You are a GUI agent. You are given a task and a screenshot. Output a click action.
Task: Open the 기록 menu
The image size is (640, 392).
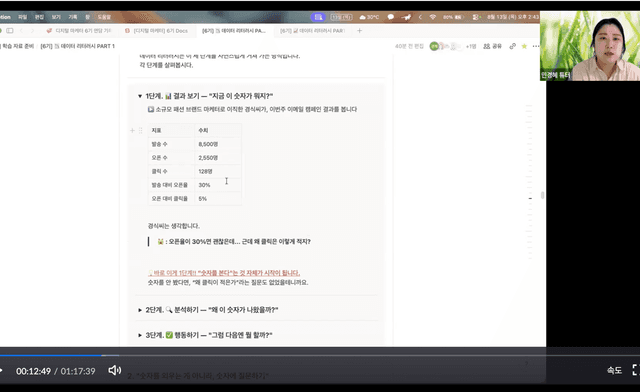(73, 17)
